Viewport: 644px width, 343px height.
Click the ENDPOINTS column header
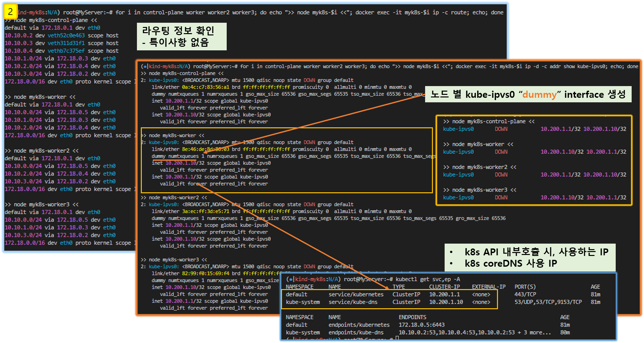pyautogui.click(x=412, y=317)
